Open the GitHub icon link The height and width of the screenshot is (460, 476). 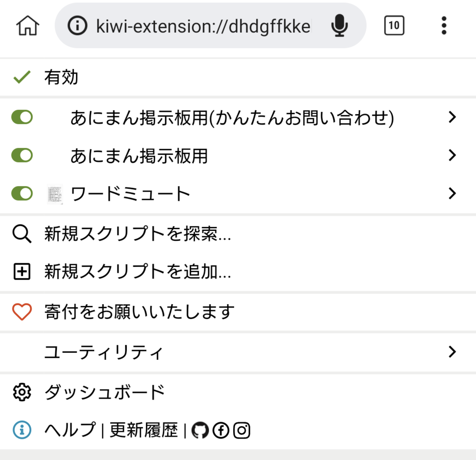click(x=200, y=430)
